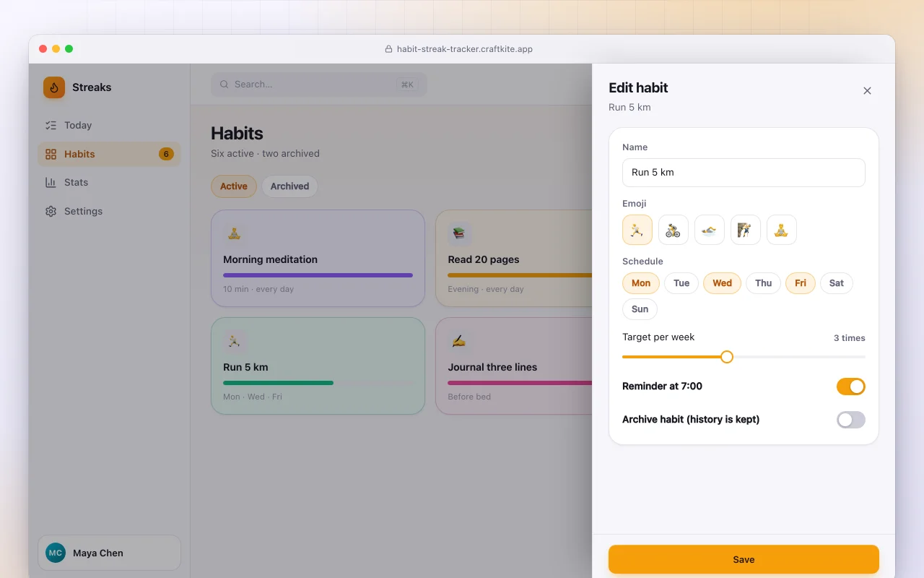Click the Journal three lines card title
The width and height of the screenshot is (924, 578).
[x=492, y=367]
